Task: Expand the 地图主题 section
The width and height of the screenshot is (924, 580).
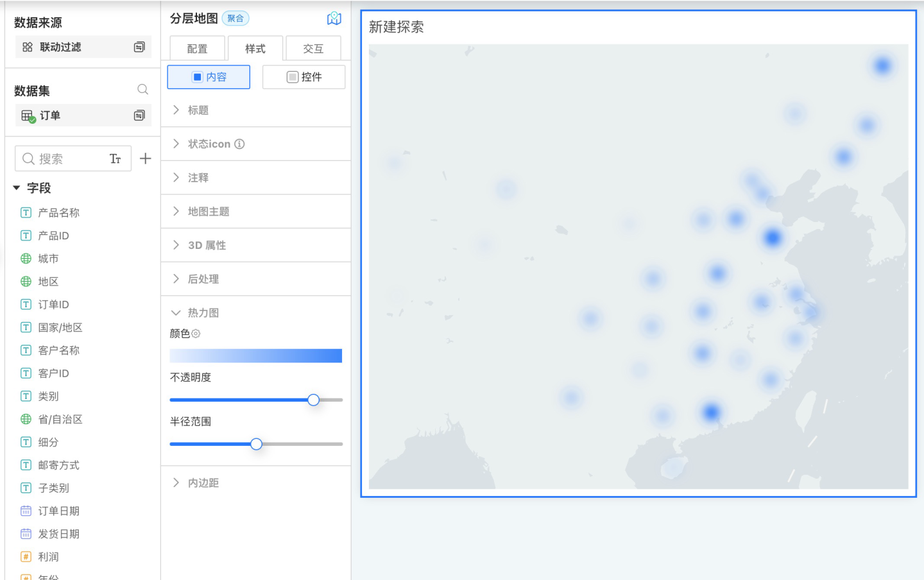Action: [208, 212]
